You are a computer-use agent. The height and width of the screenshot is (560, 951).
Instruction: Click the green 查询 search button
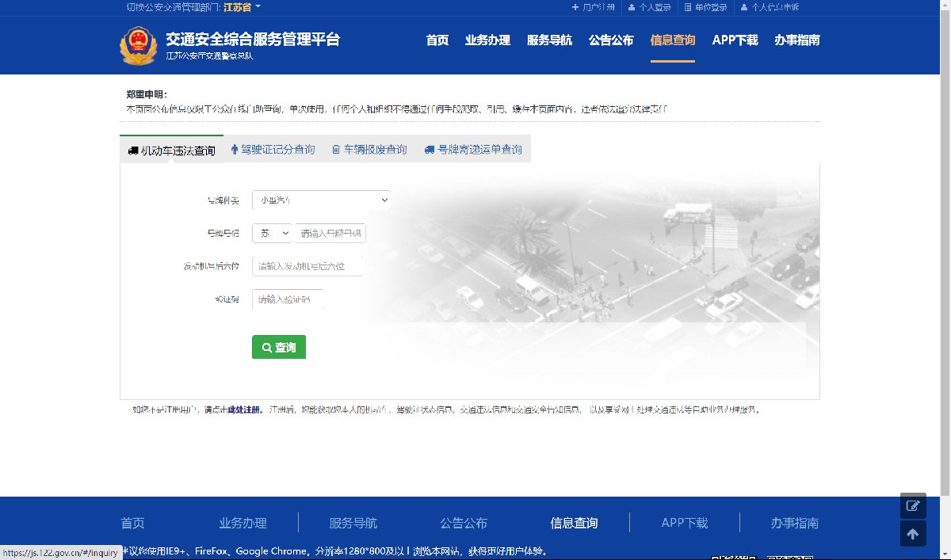pyautogui.click(x=279, y=347)
